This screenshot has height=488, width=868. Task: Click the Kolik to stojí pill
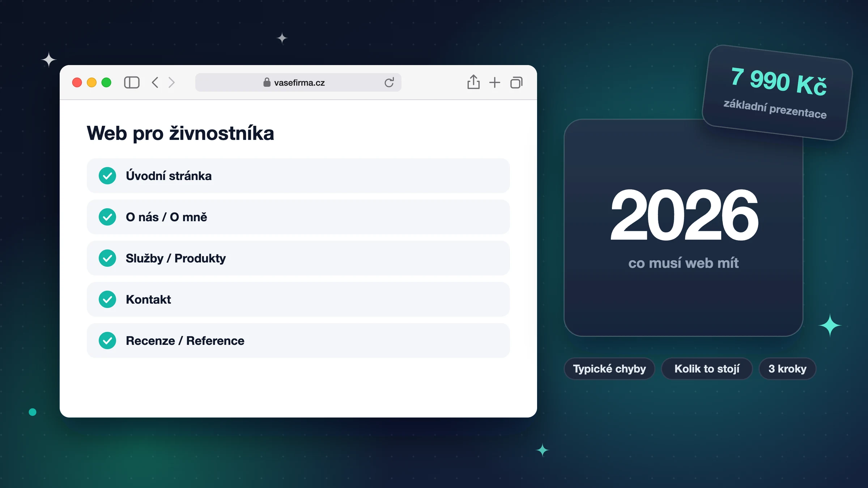point(707,369)
